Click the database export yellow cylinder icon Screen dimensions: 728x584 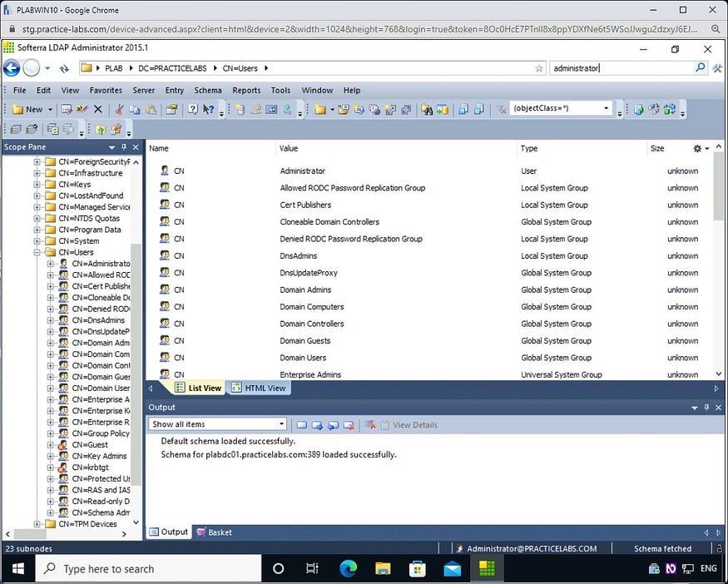(x=443, y=109)
